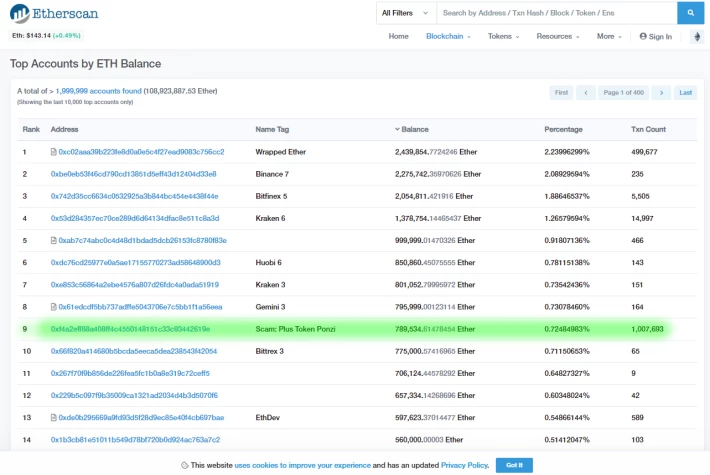Click the Rank column header

click(x=31, y=130)
